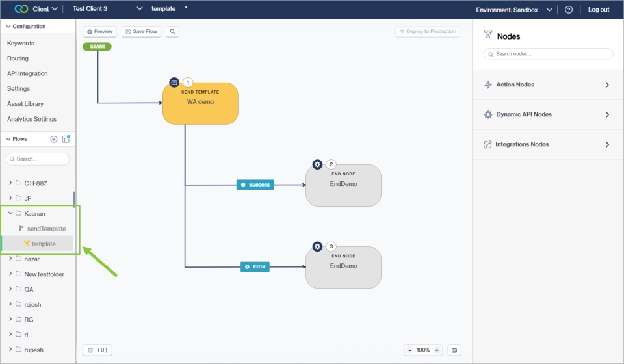Click the Search nodes input field
This screenshot has width=624, height=364.
pos(548,54)
